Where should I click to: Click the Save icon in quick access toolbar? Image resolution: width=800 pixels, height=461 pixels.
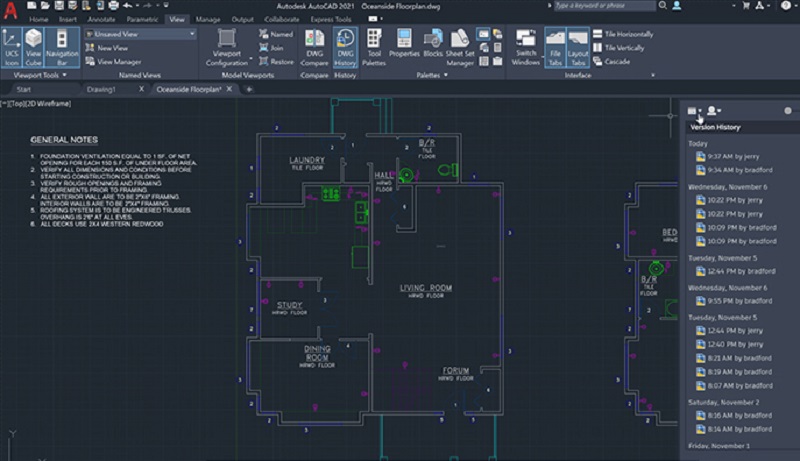pos(59,6)
